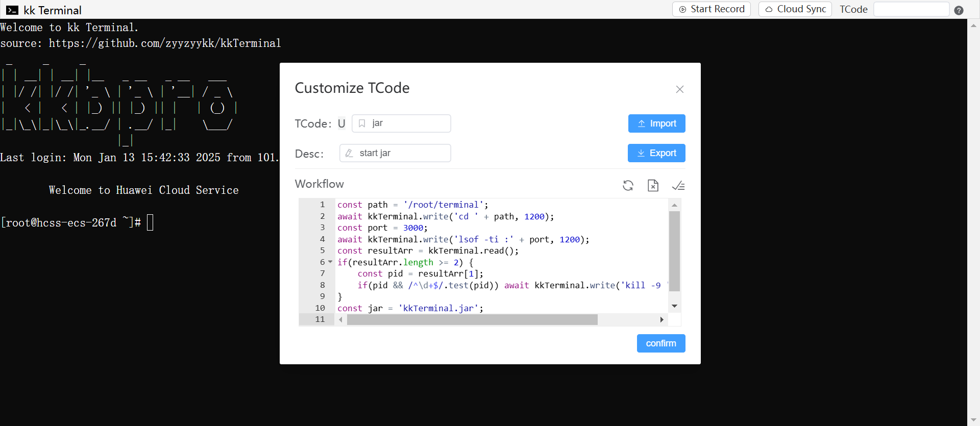Click the code editor horizontal scrollbar thumb
Image resolution: width=980 pixels, height=426 pixels.
472,320
